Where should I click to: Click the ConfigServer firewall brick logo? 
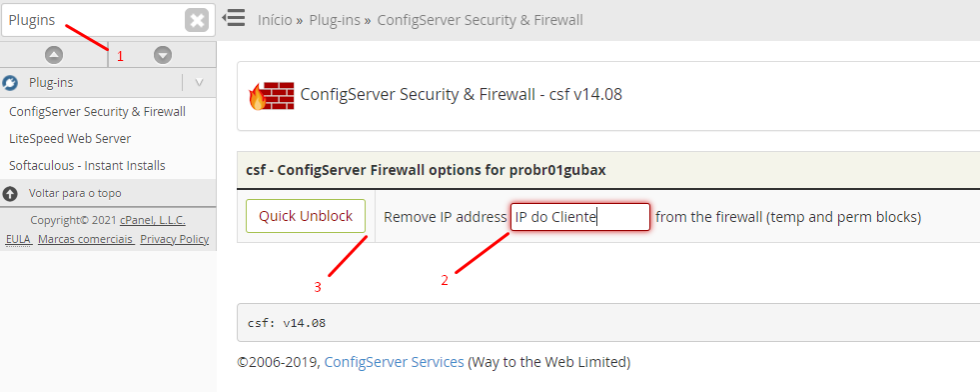coord(267,96)
